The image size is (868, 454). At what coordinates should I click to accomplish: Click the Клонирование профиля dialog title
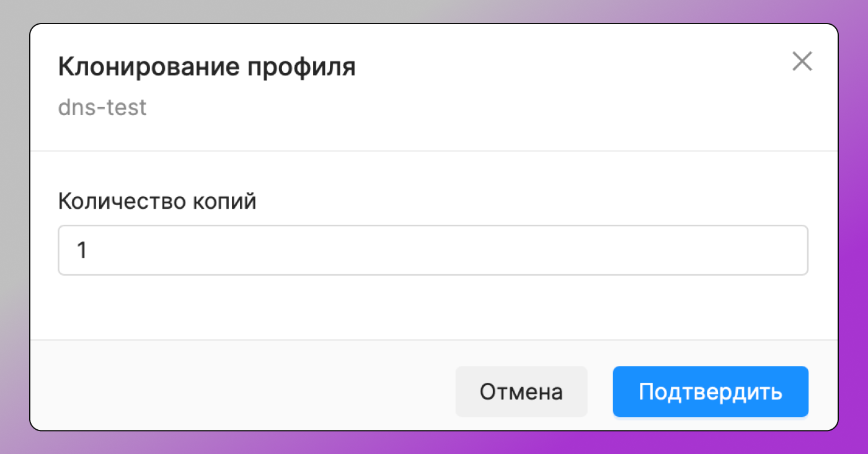tap(207, 66)
